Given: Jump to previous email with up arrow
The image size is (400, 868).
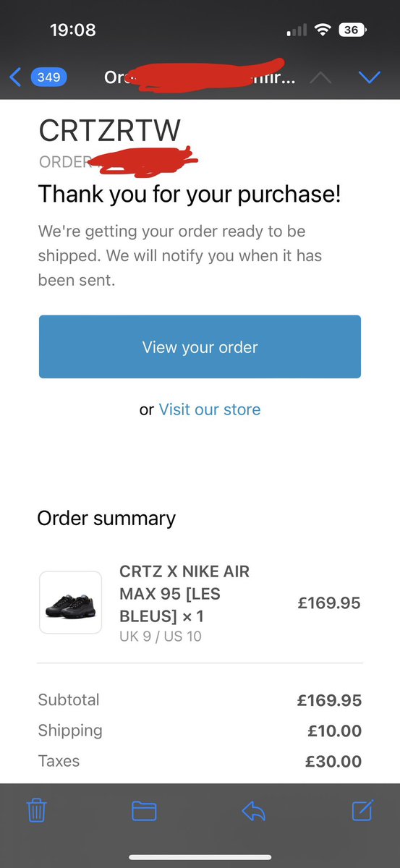Looking at the screenshot, I should point(320,77).
